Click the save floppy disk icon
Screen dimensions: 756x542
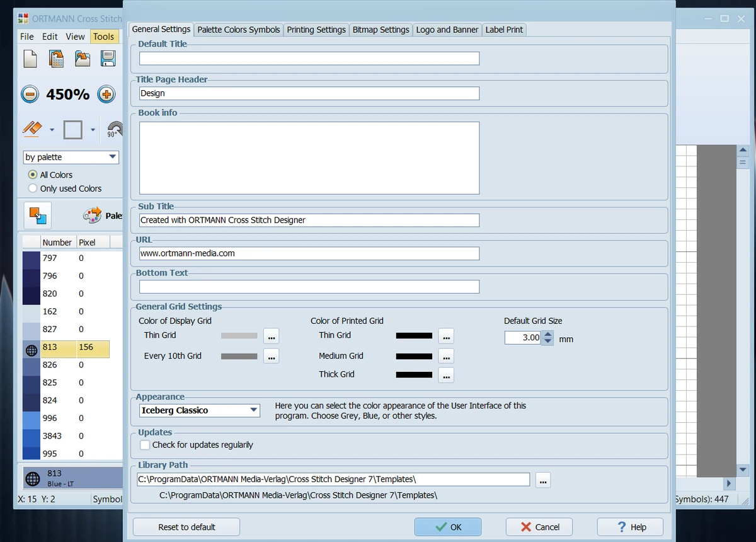[108, 59]
